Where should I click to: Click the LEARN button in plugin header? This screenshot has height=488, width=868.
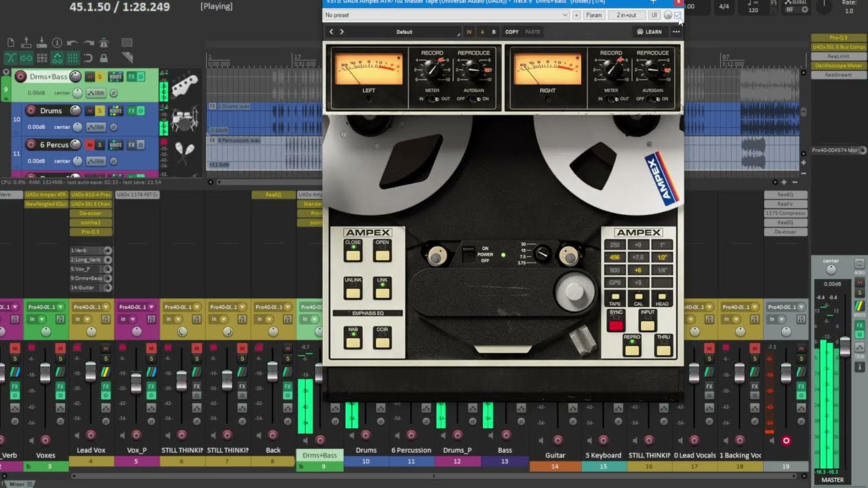650,32
